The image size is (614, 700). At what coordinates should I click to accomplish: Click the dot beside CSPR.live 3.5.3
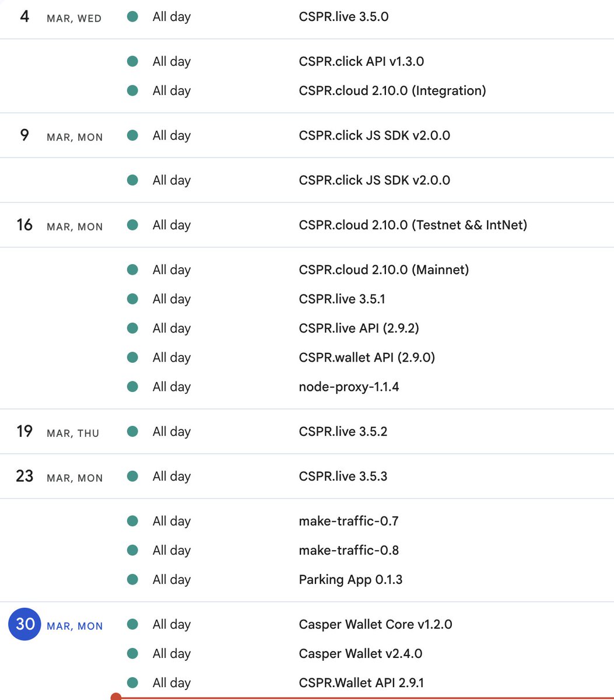pos(132,476)
